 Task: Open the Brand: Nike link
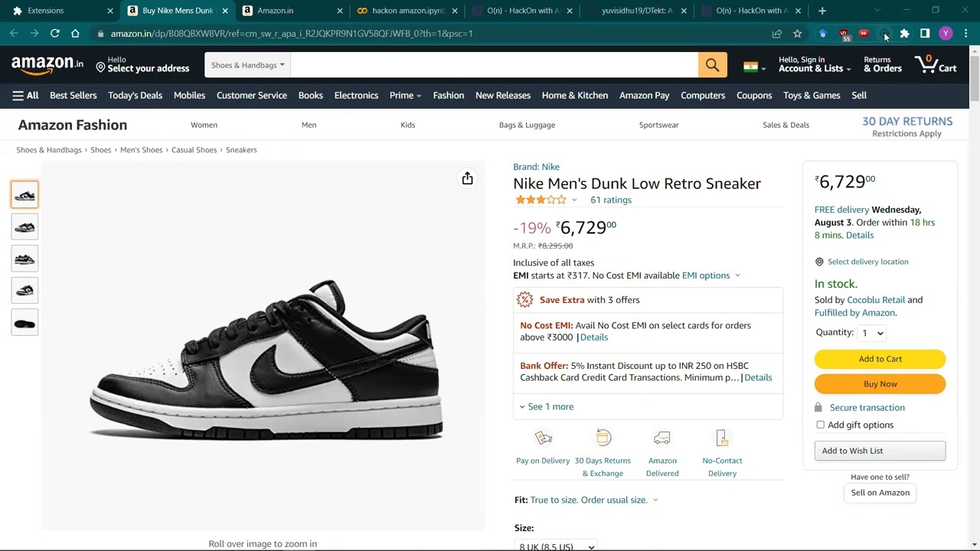[536, 167]
